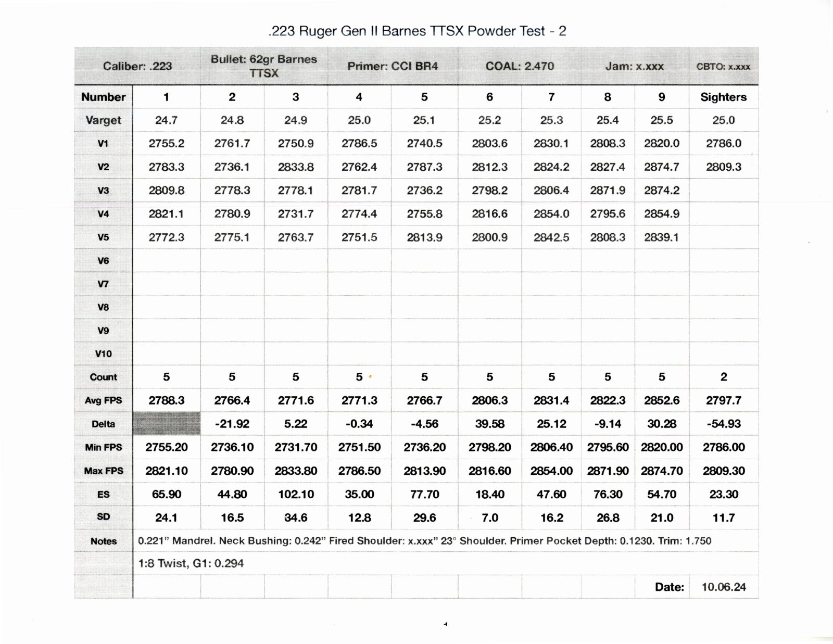This screenshot has width=833, height=644.
Task: Select velocity value 2761.7 in row V1
Action: (x=232, y=144)
